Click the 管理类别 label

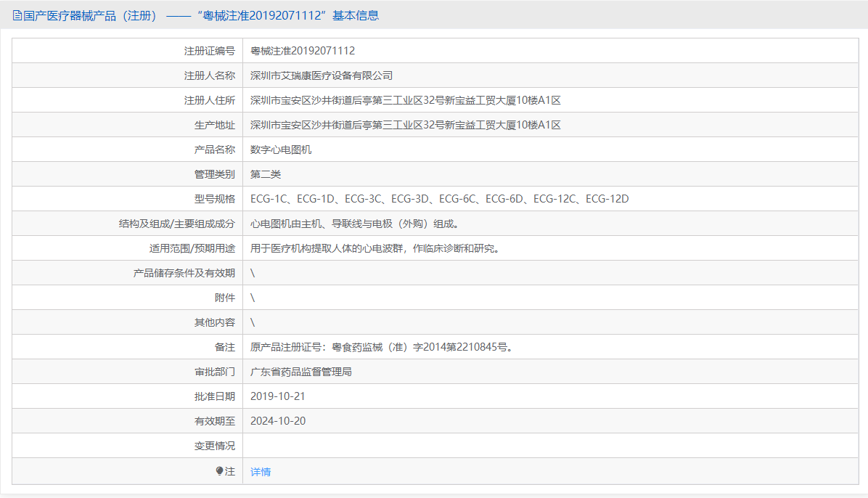click(x=215, y=174)
